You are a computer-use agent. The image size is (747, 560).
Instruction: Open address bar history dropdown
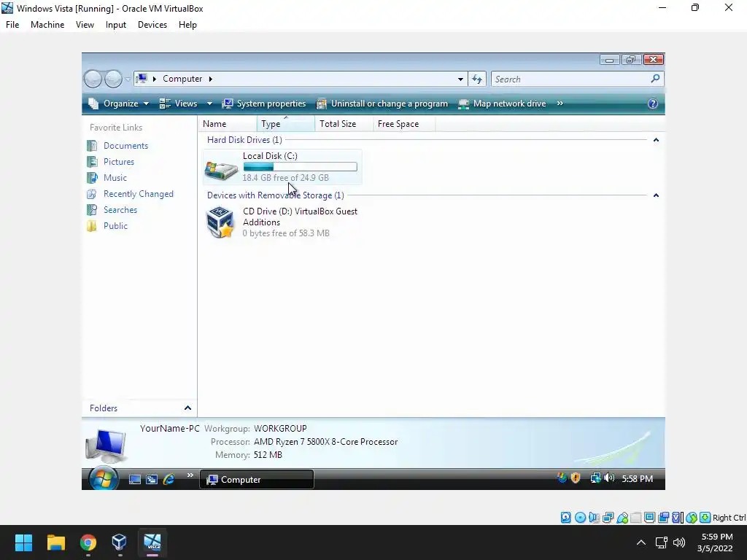460,79
